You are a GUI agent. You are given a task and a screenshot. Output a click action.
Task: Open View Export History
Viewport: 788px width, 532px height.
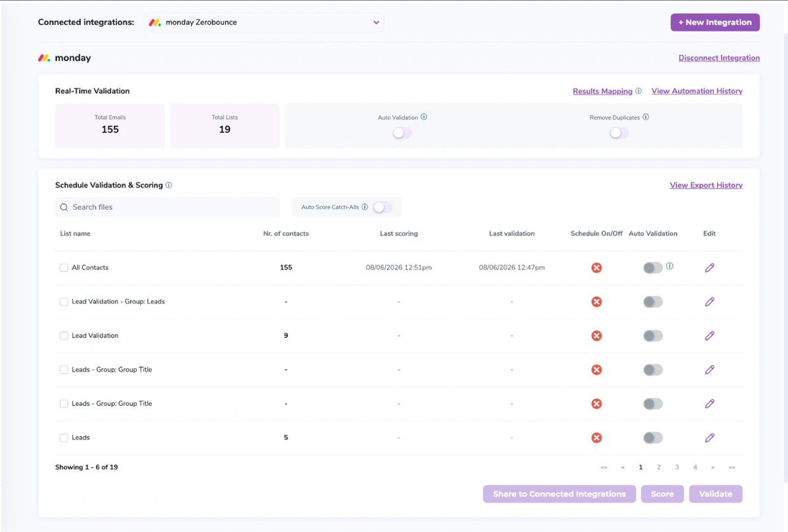706,185
